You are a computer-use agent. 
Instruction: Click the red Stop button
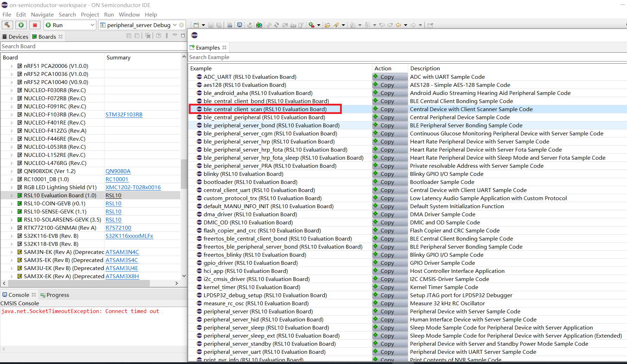click(35, 25)
